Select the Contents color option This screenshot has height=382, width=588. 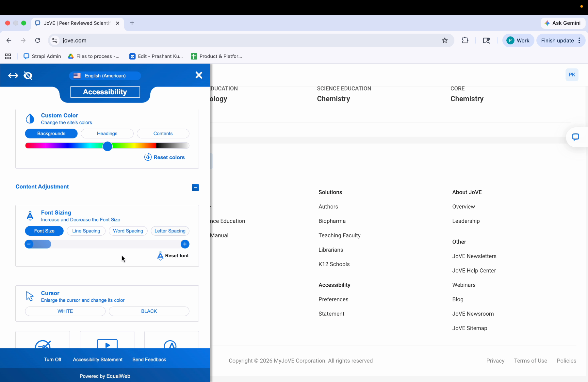tap(163, 134)
